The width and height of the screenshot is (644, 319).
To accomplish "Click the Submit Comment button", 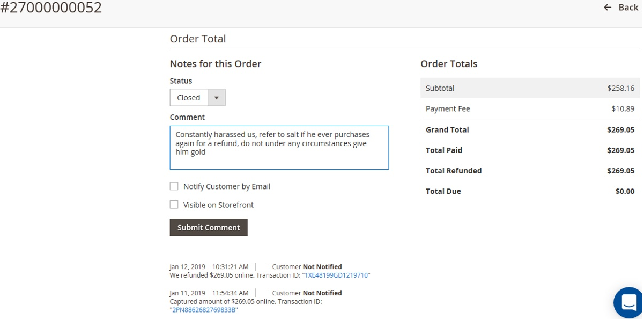I will [x=209, y=227].
